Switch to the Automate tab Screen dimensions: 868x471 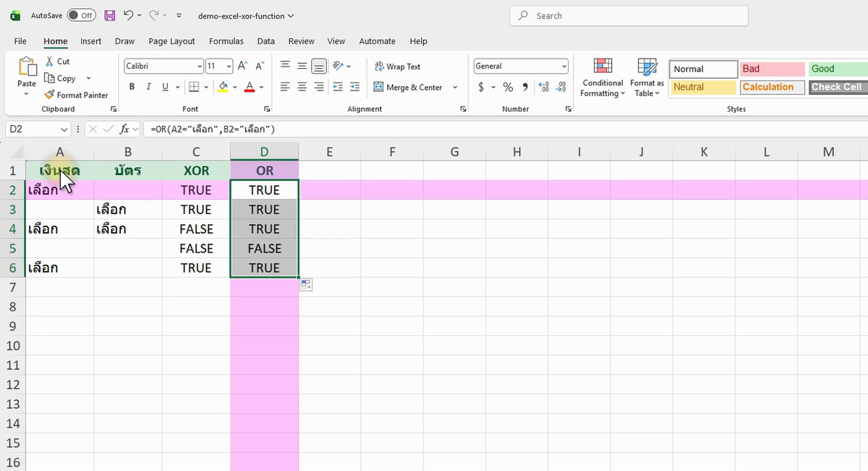point(378,41)
